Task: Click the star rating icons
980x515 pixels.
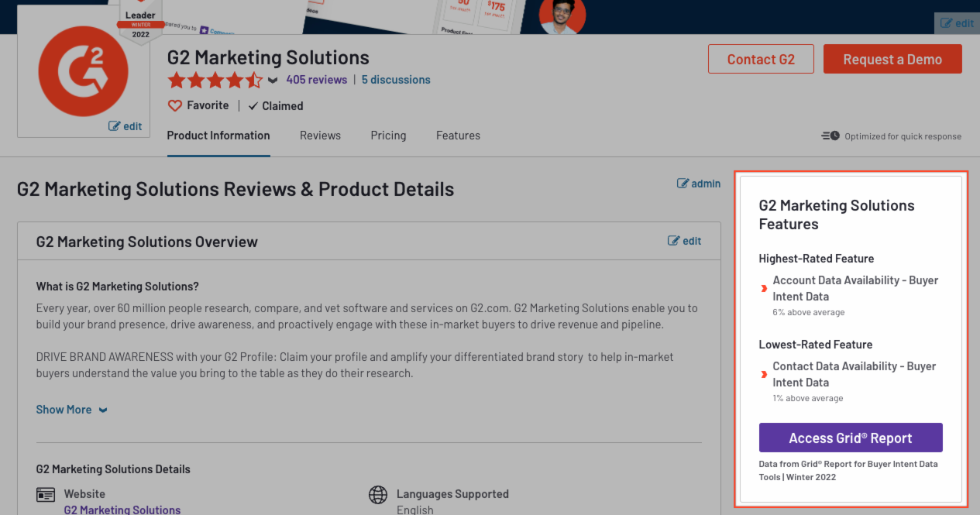Action: tap(215, 80)
